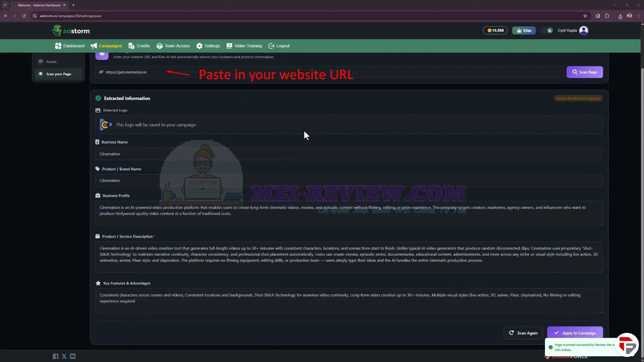Click the Business Name field
Screen dimensions: 644x362
[x=349, y=154]
